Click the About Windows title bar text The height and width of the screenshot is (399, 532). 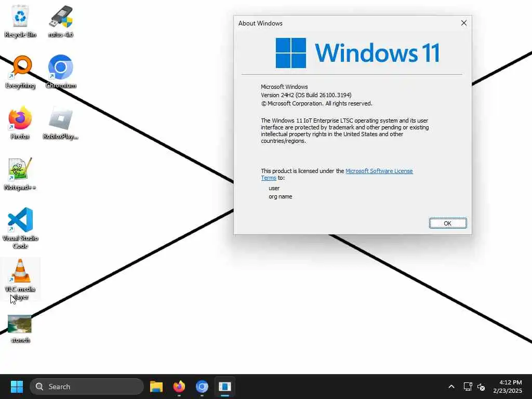(x=260, y=23)
